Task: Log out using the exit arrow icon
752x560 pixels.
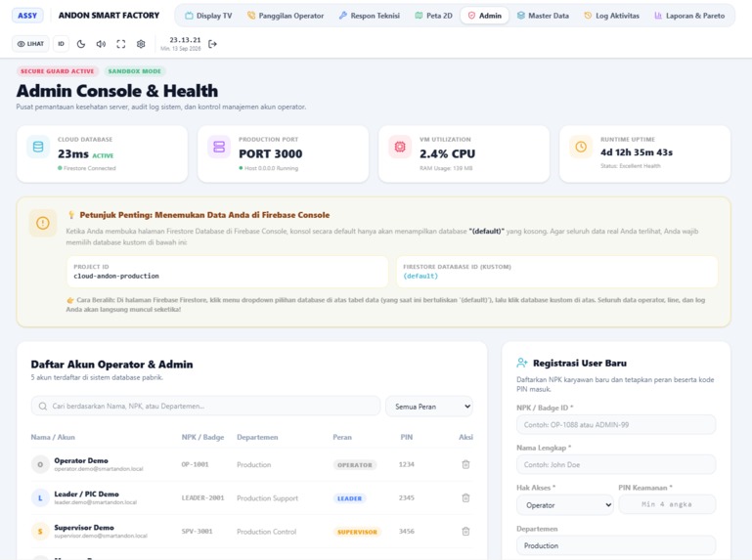Action: point(212,44)
